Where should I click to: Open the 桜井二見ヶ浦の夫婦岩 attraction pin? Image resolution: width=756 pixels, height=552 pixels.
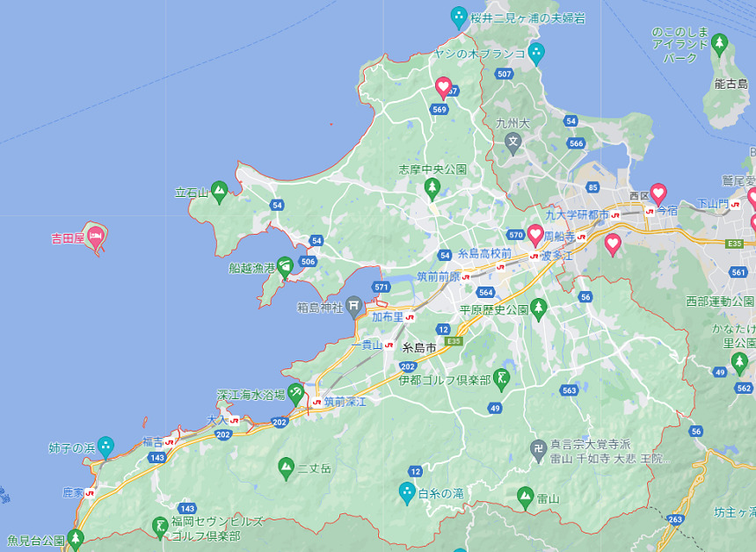(x=459, y=18)
